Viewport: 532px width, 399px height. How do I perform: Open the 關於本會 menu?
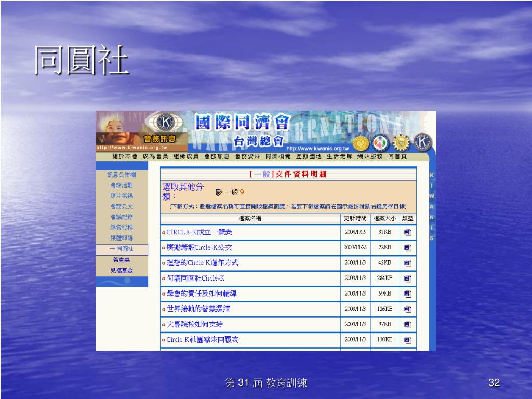click(x=125, y=156)
